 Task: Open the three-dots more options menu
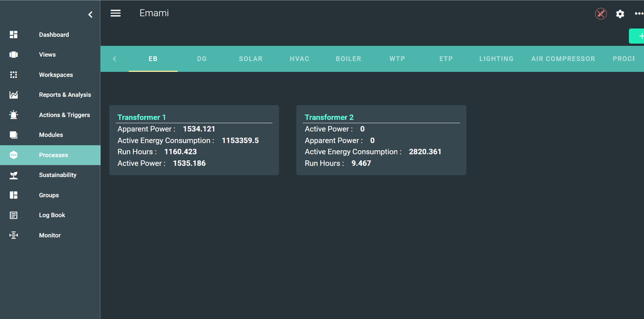point(639,14)
